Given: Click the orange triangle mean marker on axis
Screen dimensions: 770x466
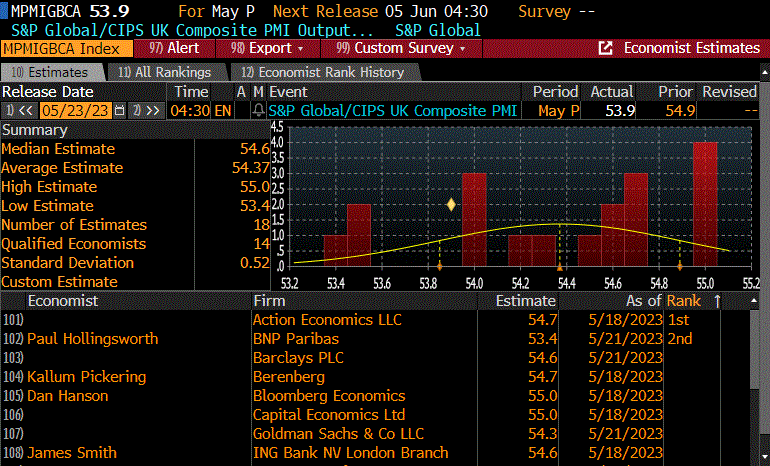Looking at the screenshot, I should (559, 268).
